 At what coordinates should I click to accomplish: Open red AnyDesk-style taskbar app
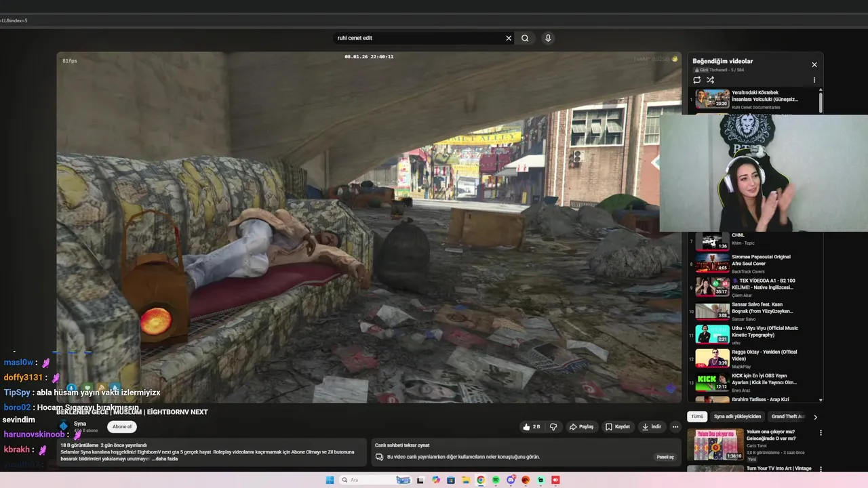pos(555,480)
